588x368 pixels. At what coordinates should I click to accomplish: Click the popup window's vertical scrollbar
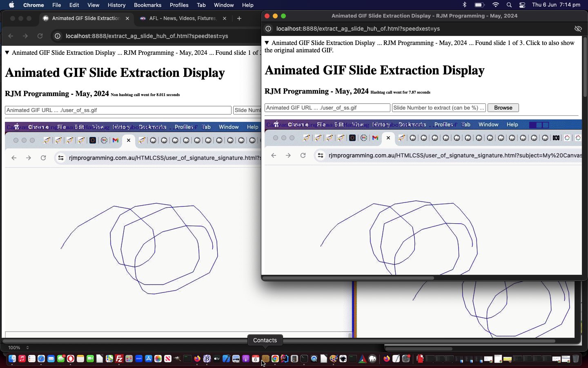585,67
